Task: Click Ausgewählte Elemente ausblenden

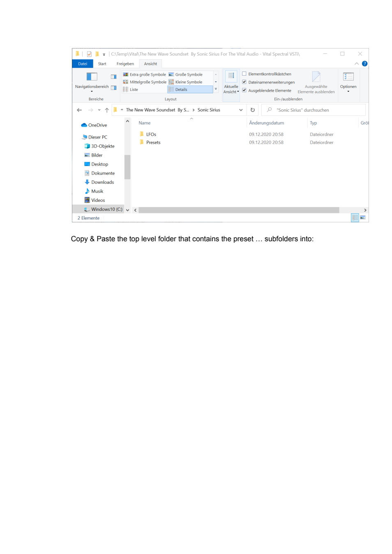Action: (x=316, y=83)
